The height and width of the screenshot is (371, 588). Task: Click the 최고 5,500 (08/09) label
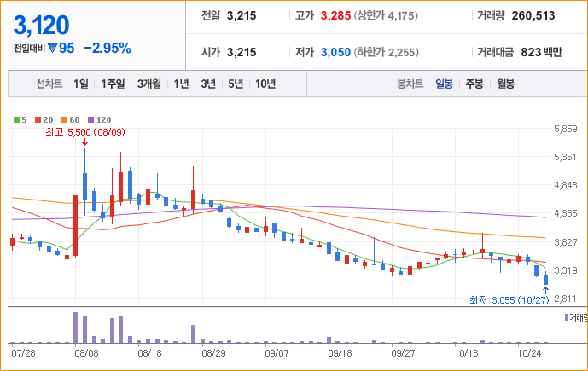pyautogui.click(x=85, y=132)
